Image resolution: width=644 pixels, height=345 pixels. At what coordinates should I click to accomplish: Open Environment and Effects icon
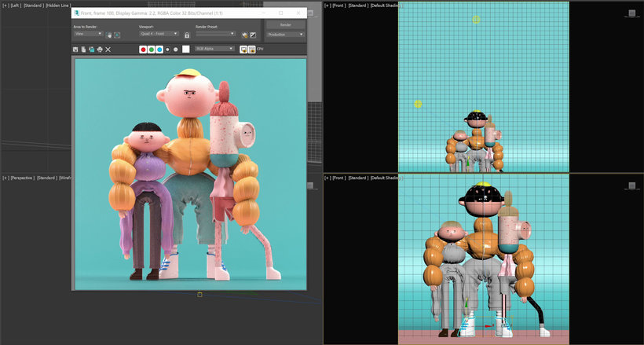point(253,35)
